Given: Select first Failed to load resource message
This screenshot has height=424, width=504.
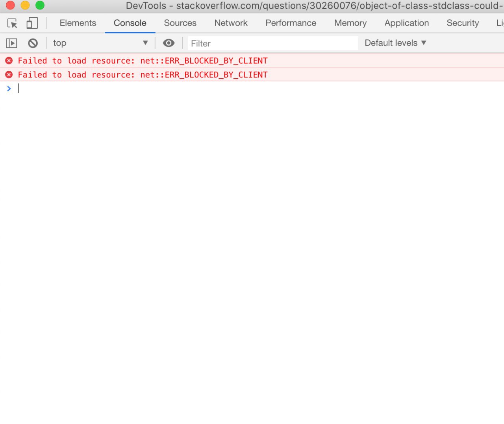Looking at the screenshot, I should (143, 61).
